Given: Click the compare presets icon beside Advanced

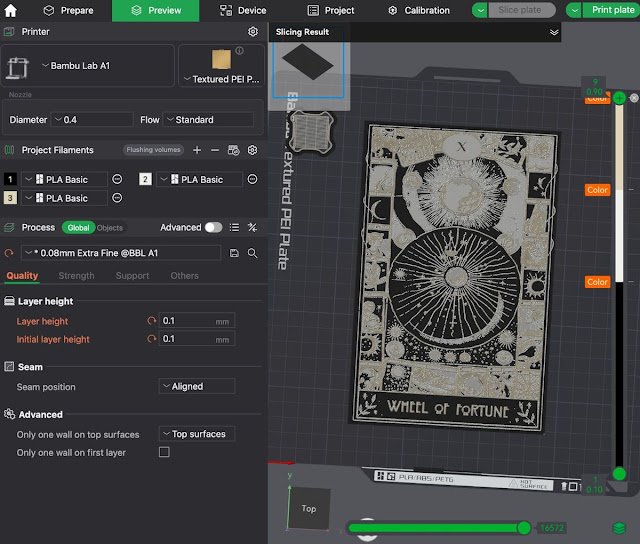Looking at the screenshot, I should (253, 228).
